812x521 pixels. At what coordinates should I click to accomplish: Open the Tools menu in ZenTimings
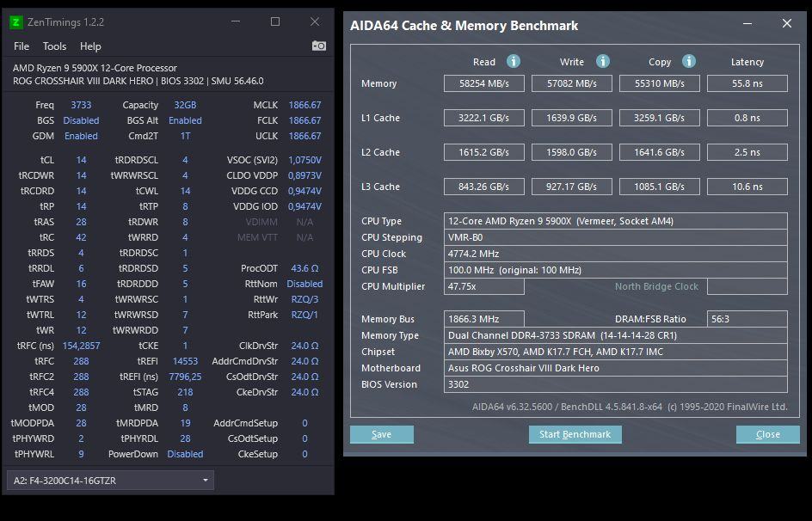54,46
